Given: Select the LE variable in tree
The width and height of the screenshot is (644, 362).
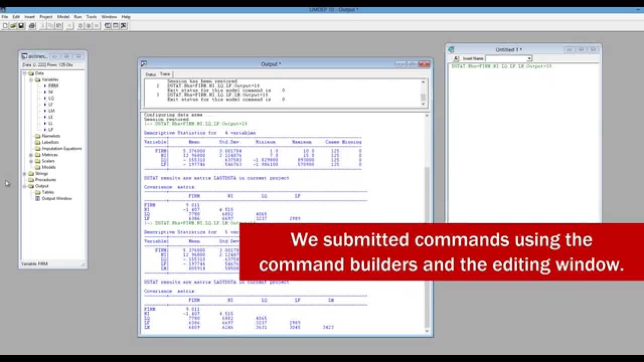Looking at the screenshot, I should 51,117.
